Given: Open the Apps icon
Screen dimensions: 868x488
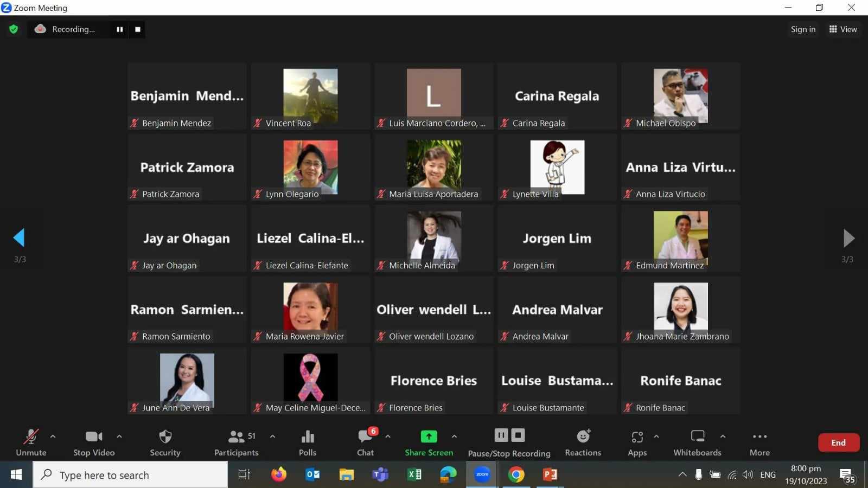Looking at the screenshot, I should click(637, 437).
